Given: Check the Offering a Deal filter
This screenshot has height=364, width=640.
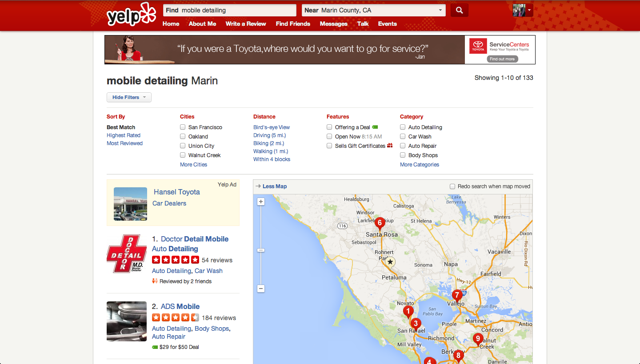Looking at the screenshot, I should [329, 127].
